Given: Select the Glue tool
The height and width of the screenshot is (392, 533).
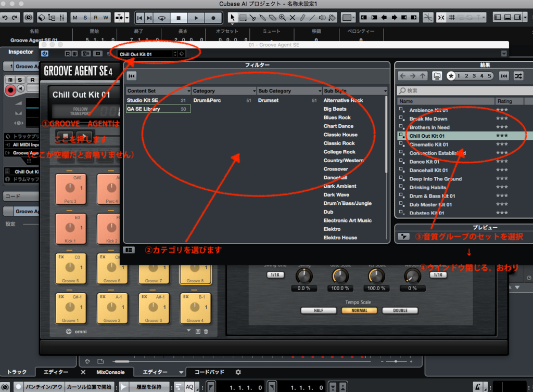Looking at the screenshot, I should pos(263,18).
